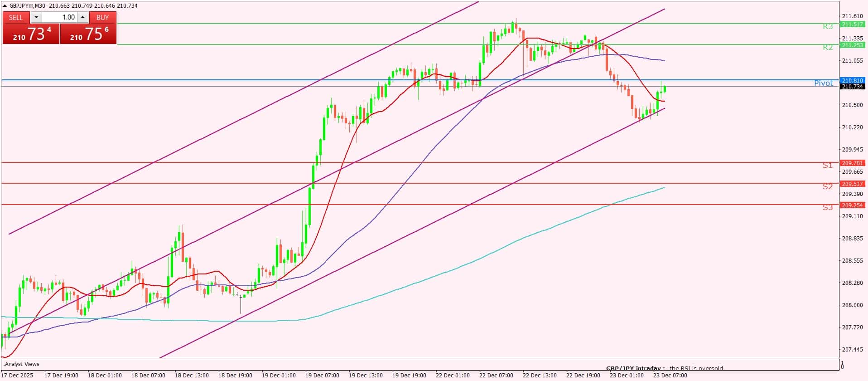The height and width of the screenshot is (381, 868).
Task: Click the 210.810 blue pivot price tag
Action: click(x=852, y=80)
